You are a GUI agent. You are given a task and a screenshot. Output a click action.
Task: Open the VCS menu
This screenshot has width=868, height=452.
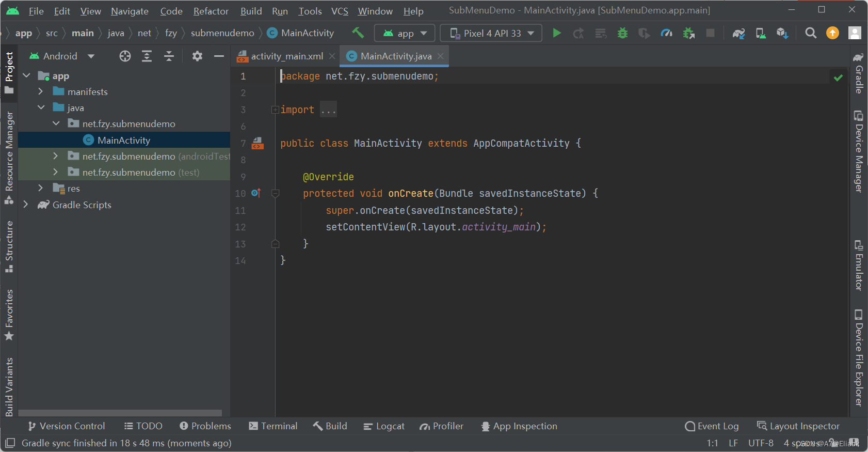(x=340, y=11)
